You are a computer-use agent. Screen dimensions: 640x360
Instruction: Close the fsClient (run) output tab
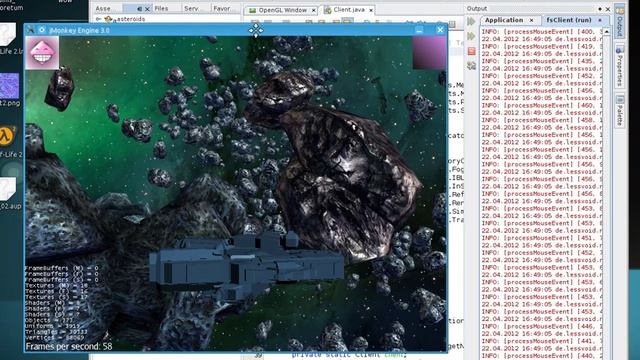click(600, 20)
